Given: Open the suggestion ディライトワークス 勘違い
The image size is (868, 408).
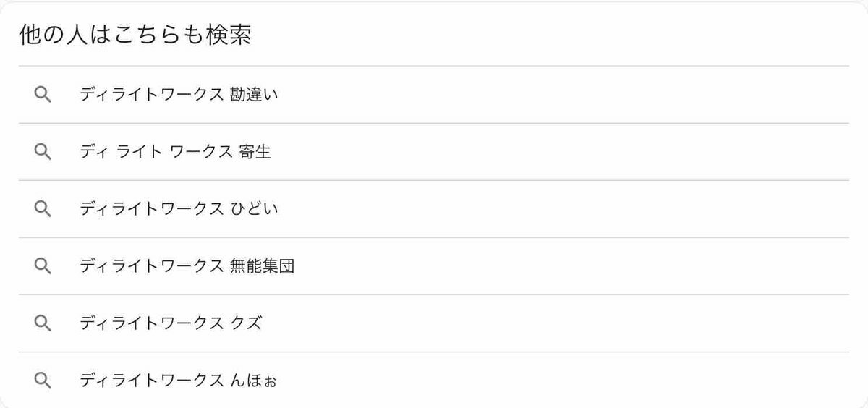Looking at the screenshot, I should pyautogui.click(x=434, y=95).
